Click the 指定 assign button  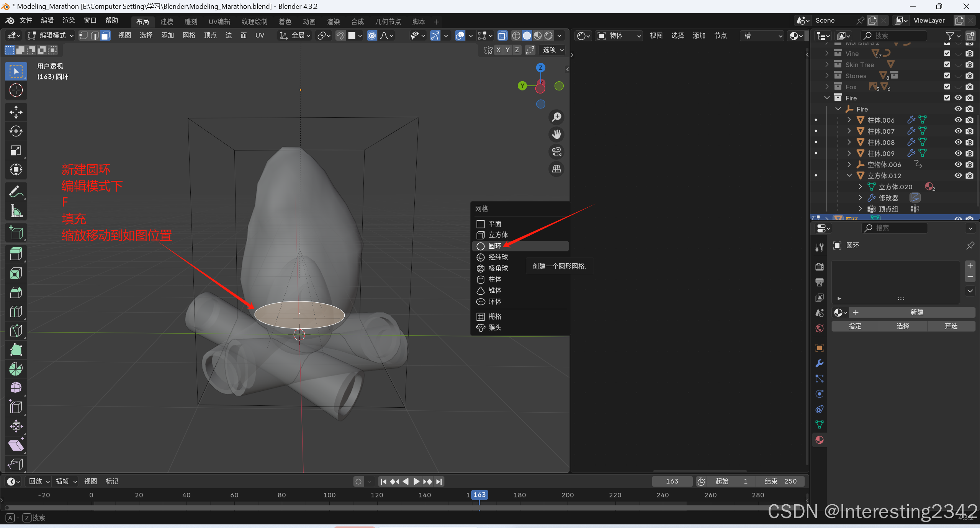pyautogui.click(x=855, y=326)
